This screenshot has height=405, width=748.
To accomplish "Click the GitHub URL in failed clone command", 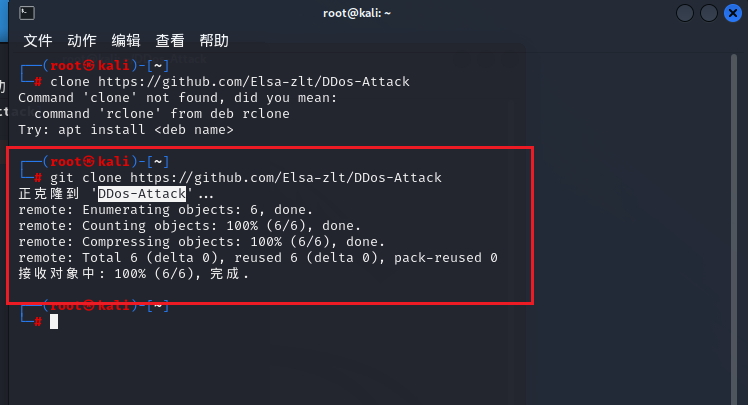I will pos(254,82).
